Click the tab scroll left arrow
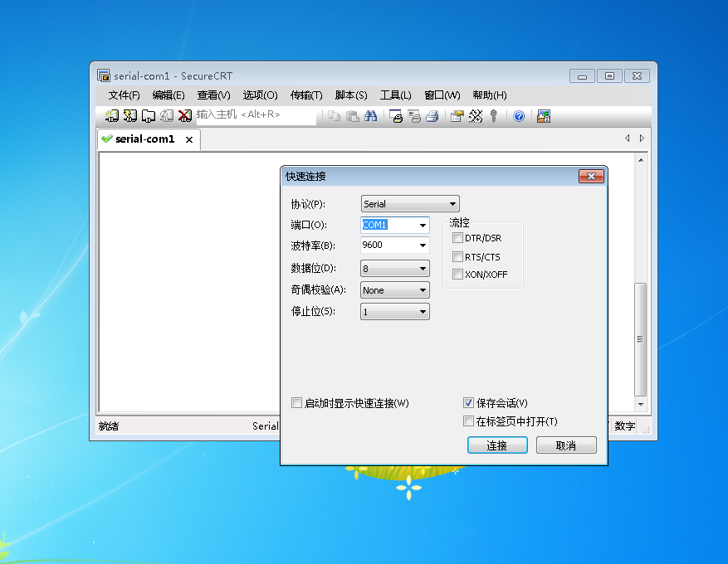 click(x=628, y=139)
